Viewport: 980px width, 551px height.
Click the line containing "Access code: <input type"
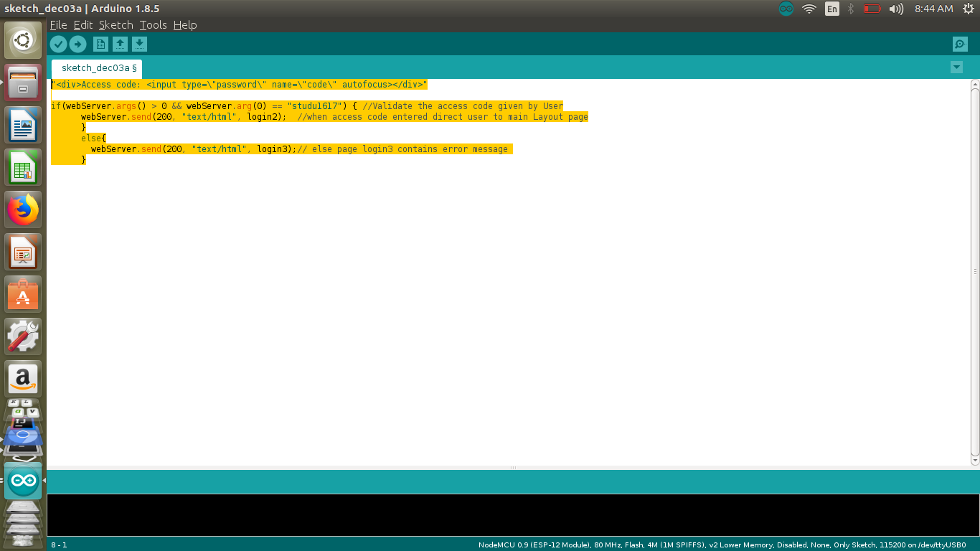point(239,84)
